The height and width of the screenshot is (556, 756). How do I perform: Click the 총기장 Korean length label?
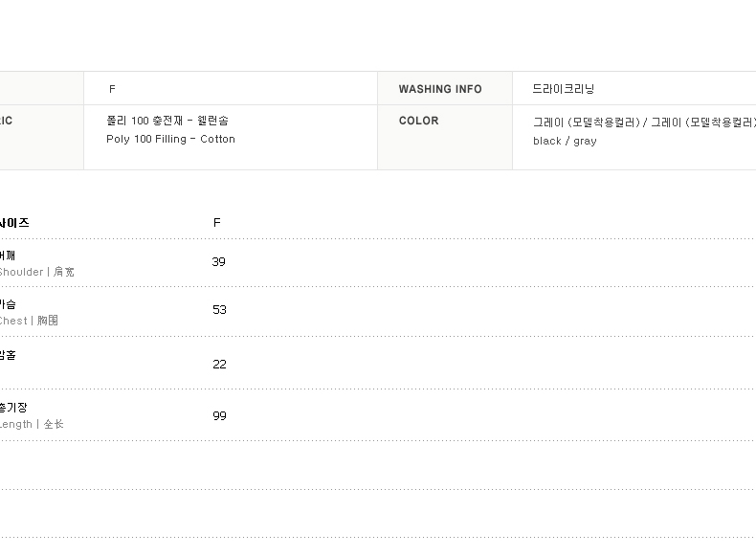pyautogui.click(x=13, y=408)
